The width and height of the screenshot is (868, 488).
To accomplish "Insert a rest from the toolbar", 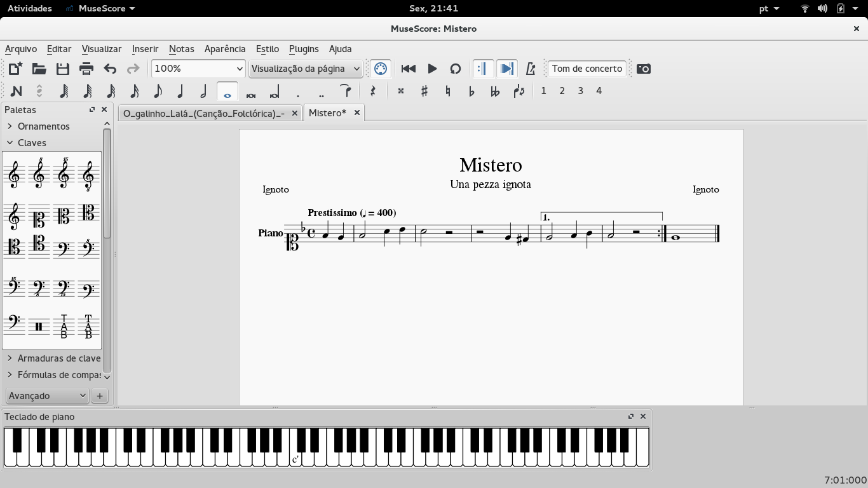I will (373, 91).
